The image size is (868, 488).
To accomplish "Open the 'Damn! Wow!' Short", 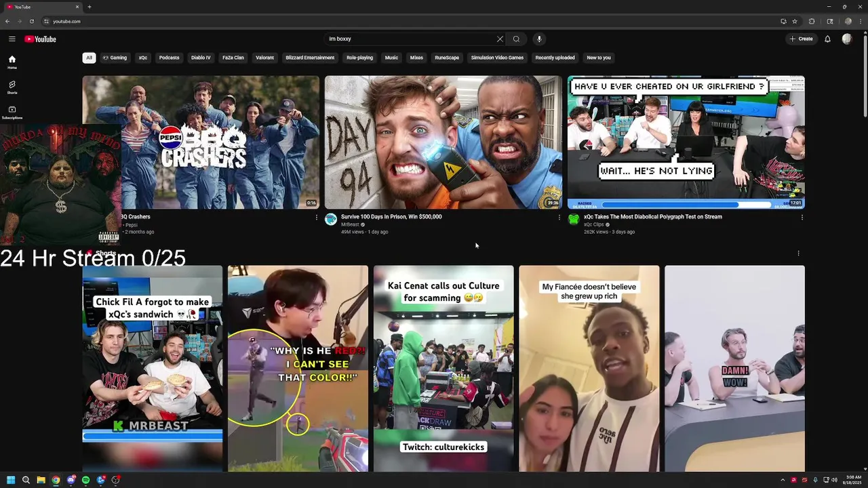I will coord(734,369).
